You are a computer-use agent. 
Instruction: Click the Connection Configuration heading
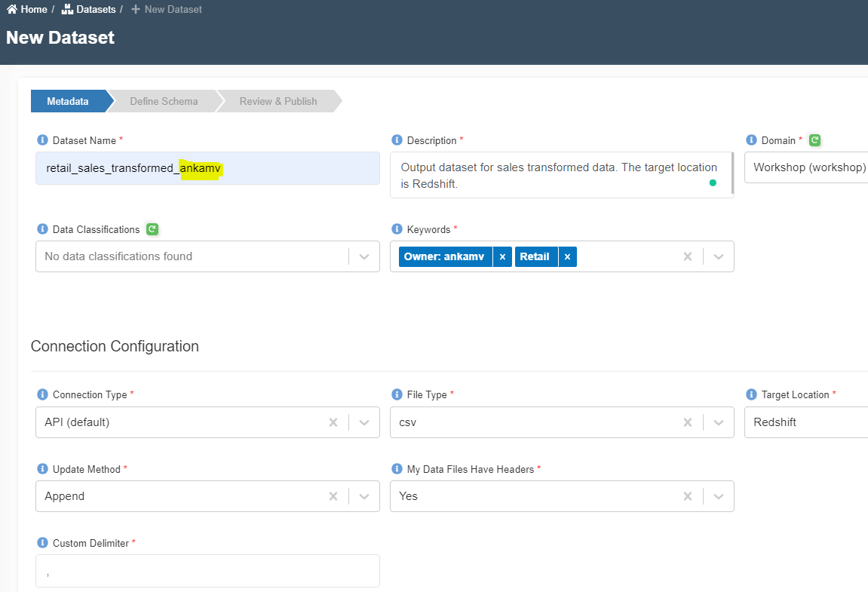click(x=115, y=346)
